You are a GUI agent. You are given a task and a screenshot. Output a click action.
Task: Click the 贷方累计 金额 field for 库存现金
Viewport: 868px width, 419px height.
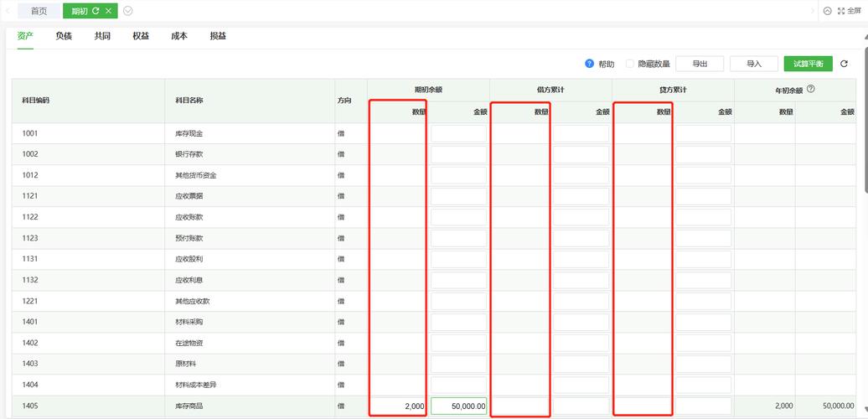tap(703, 133)
